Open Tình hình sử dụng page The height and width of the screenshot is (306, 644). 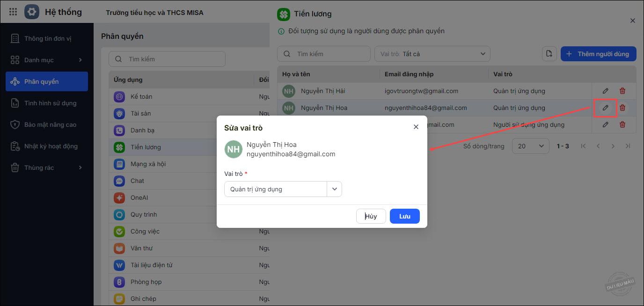pyautogui.click(x=47, y=103)
